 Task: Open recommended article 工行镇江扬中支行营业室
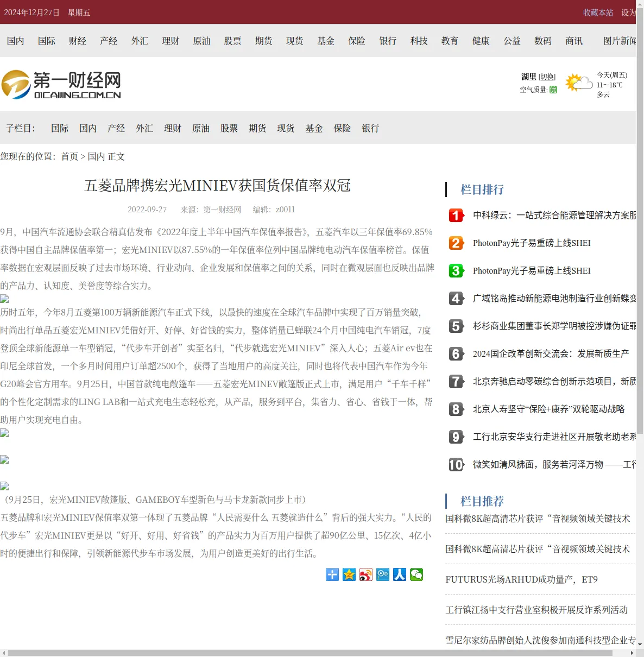(x=536, y=610)
